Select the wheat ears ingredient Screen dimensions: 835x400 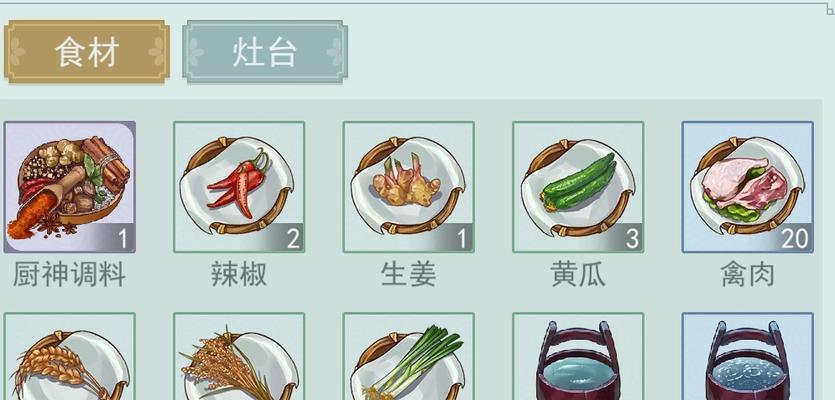point(69,356)
